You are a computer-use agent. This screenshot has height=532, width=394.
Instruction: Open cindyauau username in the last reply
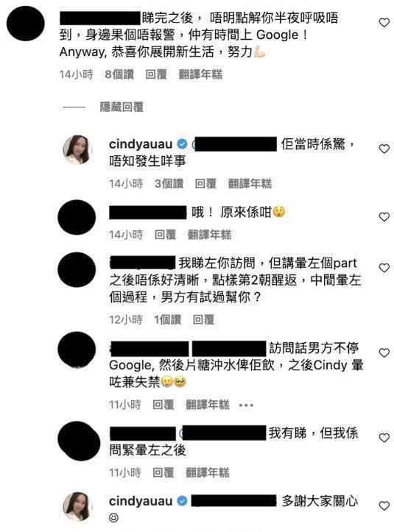point(141,501)
